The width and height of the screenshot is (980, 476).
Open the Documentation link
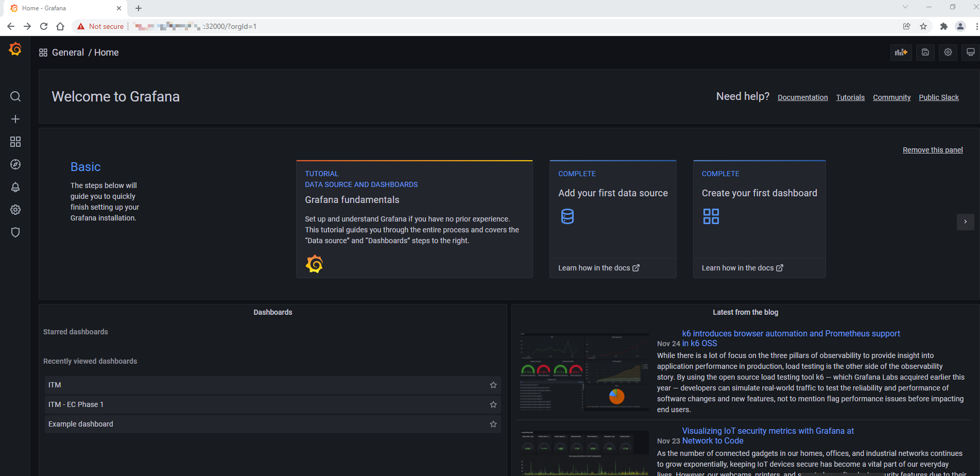(x=802, y=97)
